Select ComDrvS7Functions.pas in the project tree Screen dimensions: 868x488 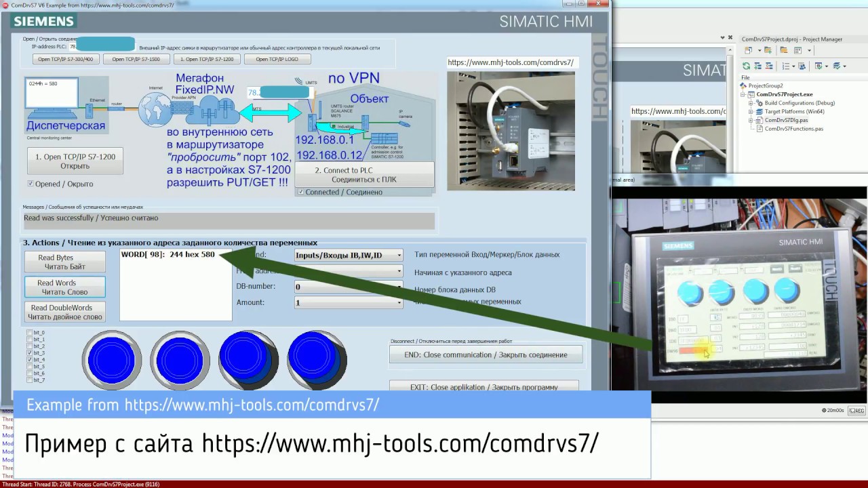point(793,129)
